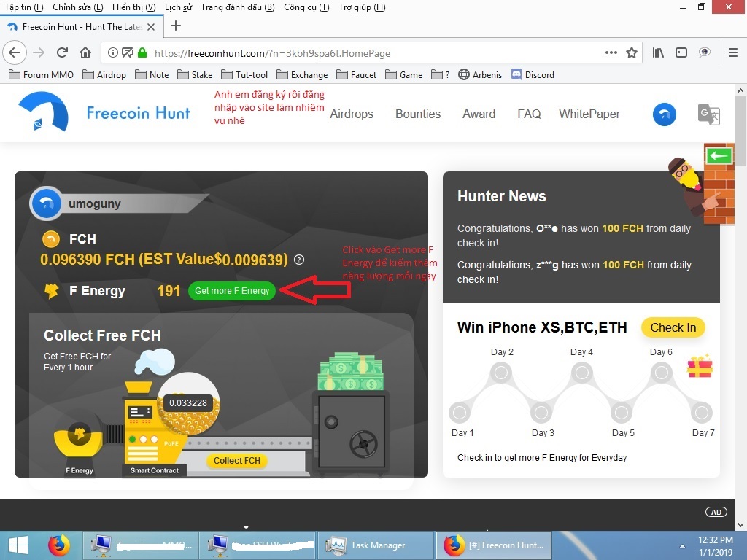
Task: Click the umoguny avatar icon
Action: (46, 204)
